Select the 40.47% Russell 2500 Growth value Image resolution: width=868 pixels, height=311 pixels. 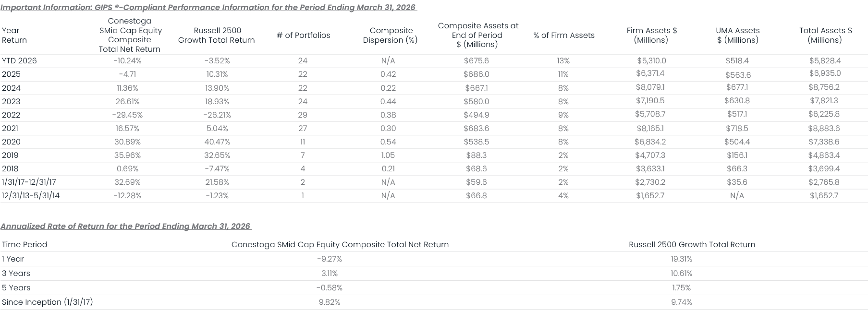tap(217, 142)
